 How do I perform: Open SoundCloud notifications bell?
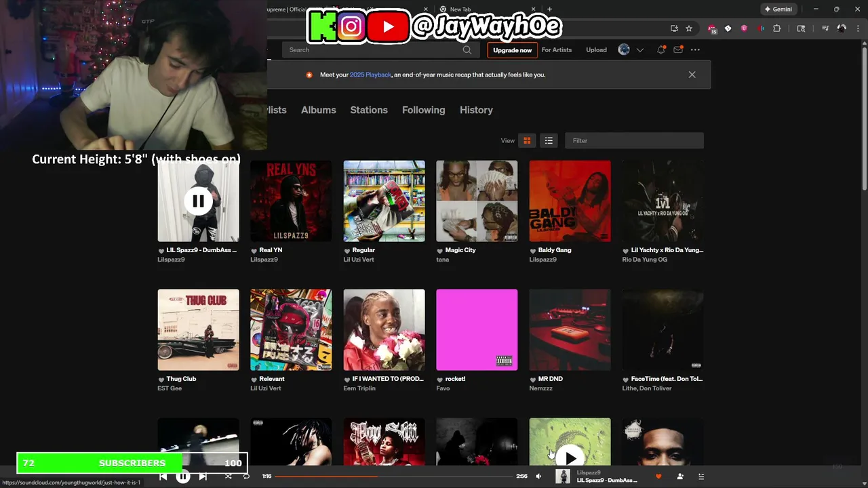(x=661, y=49)
